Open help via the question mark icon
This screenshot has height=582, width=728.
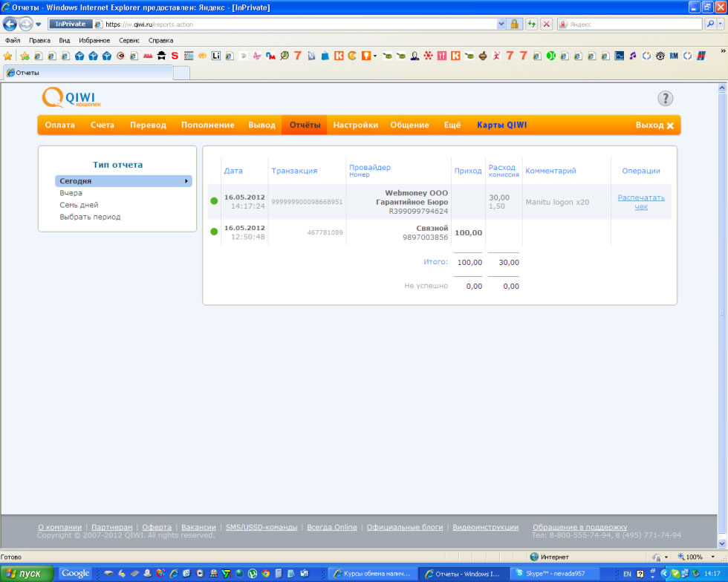(x=665, y=99)
